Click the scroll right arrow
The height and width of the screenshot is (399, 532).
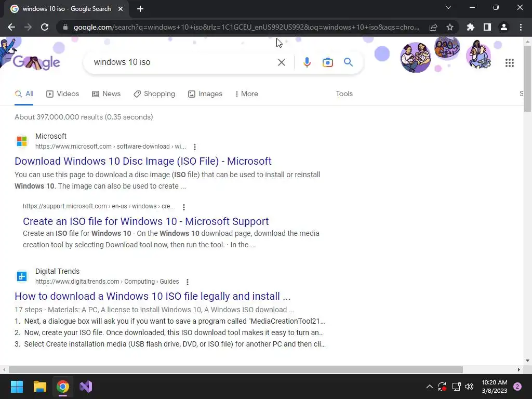(x=519, y=369)
